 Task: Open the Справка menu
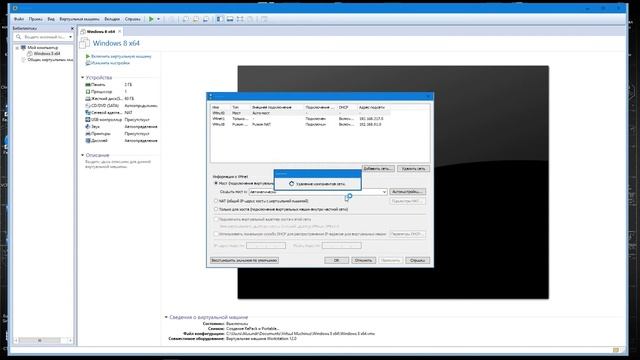coord(133,19)
